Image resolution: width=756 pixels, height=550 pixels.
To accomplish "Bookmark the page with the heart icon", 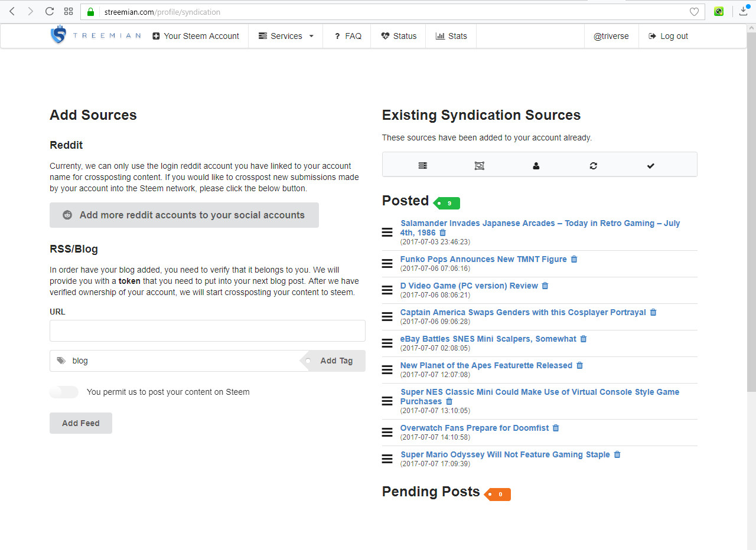I will click(695, 12).
